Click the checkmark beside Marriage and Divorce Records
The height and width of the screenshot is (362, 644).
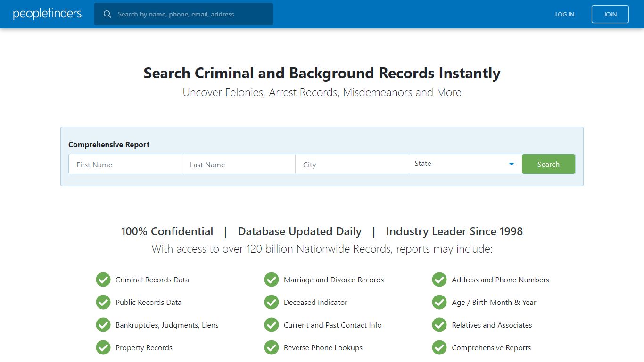point(272,280)
